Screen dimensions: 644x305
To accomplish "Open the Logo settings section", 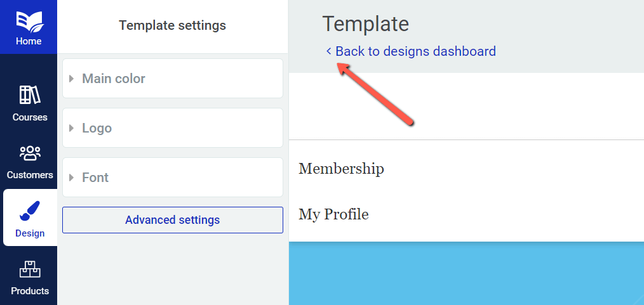I will pyautogui.click(x=173, y=128).
